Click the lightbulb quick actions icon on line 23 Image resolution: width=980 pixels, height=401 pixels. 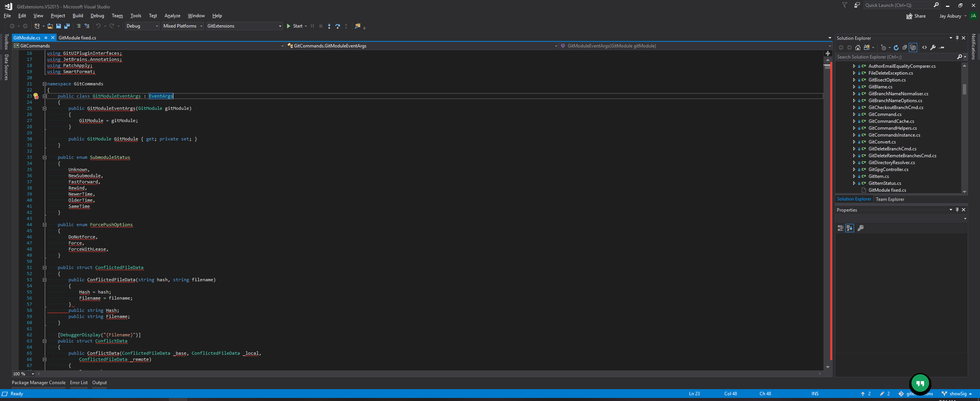click(x=36, y=96)
